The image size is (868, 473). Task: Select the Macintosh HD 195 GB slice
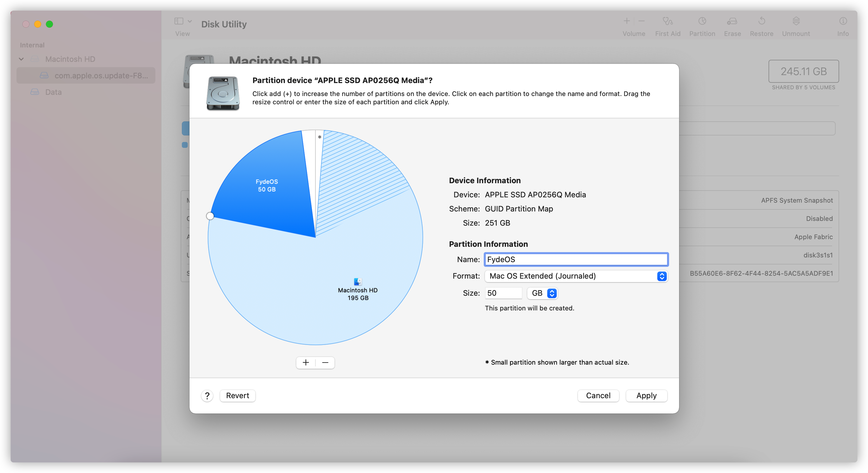pyautogui.click(x=357, y=294)
